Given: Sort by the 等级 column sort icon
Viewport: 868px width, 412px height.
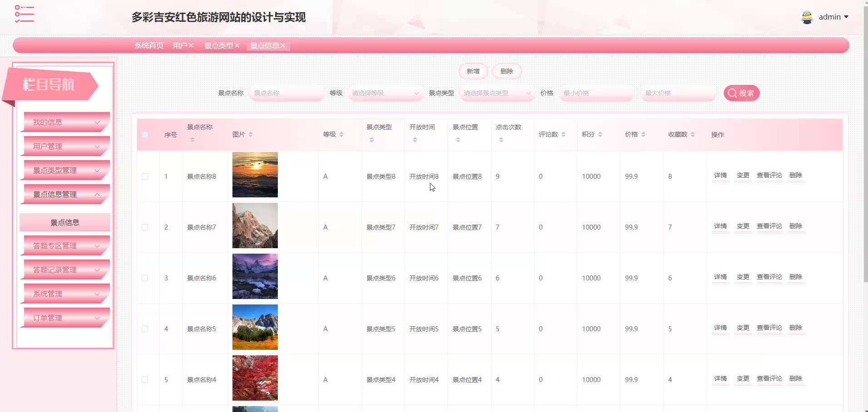Looking at the screenshot, I should pyautogui.click(x=341, y=134).
